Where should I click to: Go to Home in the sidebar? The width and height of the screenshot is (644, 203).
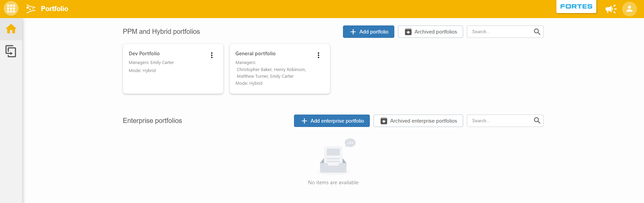11,29
